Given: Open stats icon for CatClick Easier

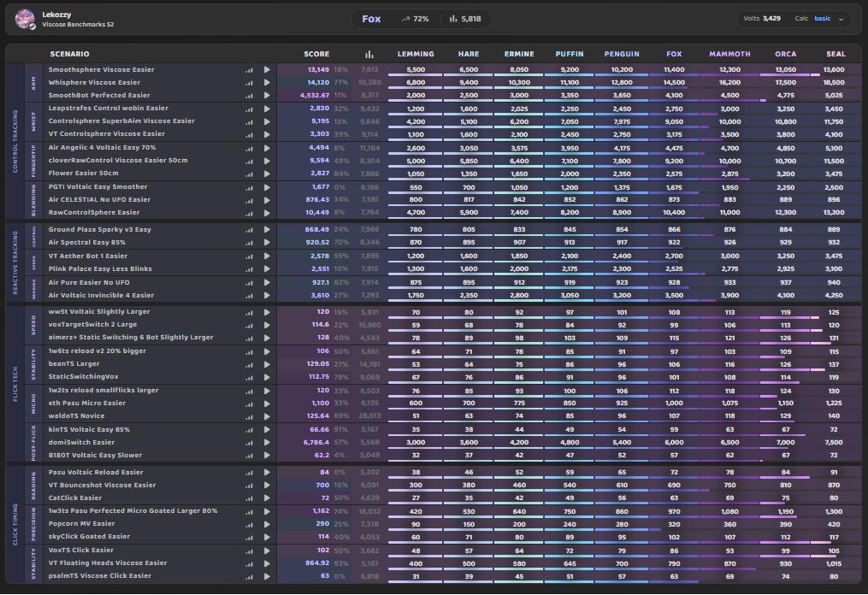Looking at the screenshot, I should (x=249, y=498).
